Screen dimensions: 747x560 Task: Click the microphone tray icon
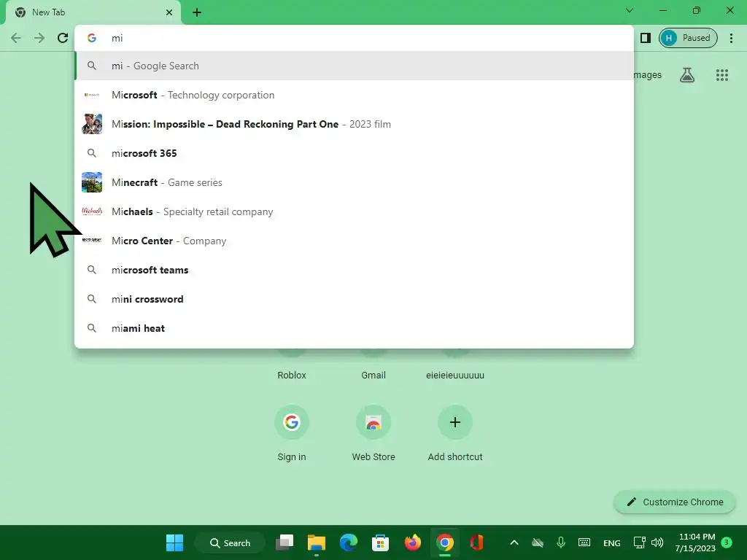click(561, 542)
